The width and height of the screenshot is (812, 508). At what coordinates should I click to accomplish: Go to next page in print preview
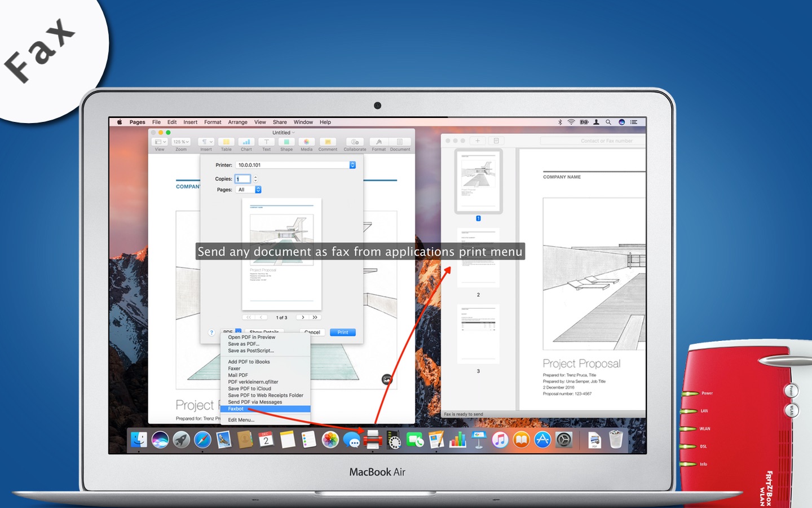303,317
